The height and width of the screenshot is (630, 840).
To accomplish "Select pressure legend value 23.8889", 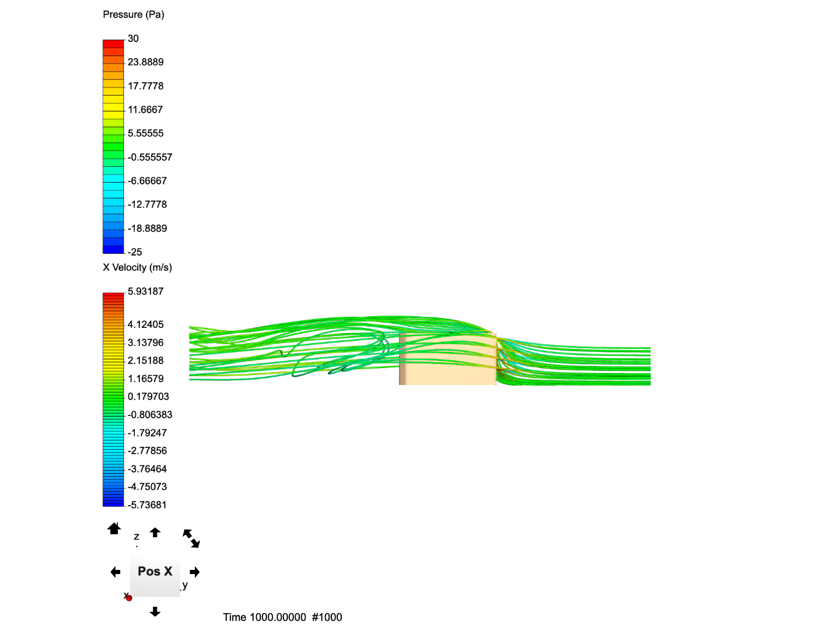I will 146,62.
